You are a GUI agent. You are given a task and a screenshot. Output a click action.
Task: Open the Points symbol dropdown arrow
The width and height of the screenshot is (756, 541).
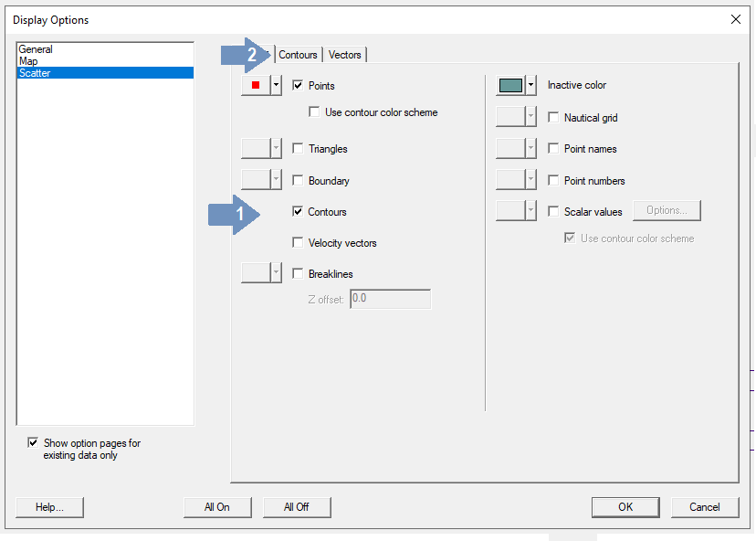(x=276, y=85)
